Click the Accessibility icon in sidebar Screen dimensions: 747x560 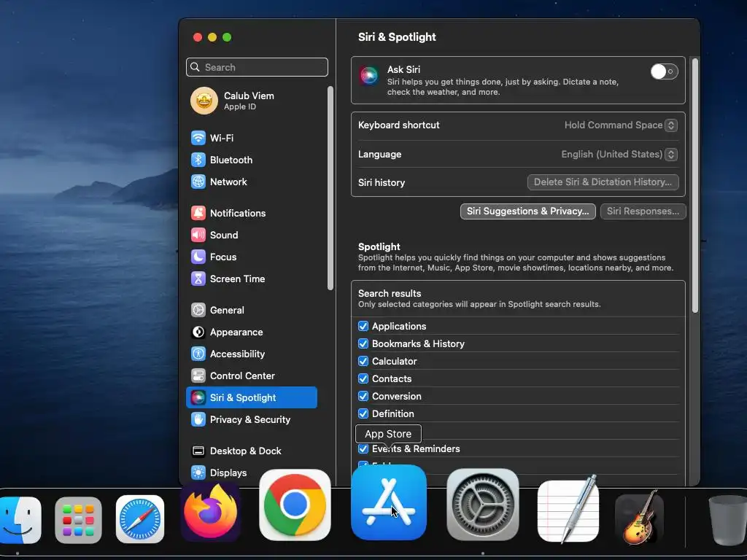coord(198,354)
